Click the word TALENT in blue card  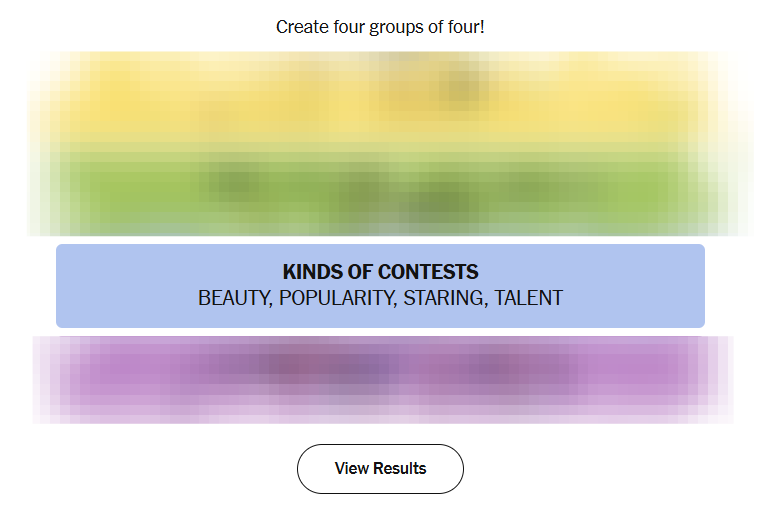(529, 298)
